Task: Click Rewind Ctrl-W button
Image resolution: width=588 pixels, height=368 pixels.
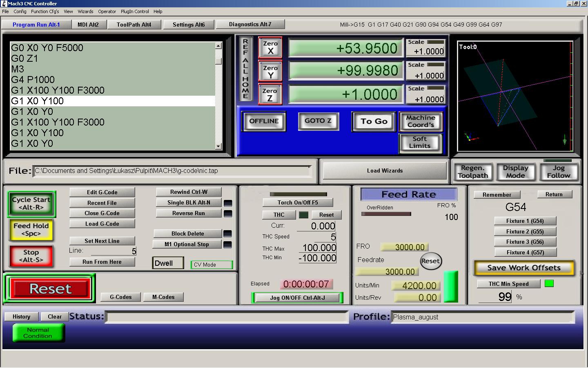Action: point(189,192)
